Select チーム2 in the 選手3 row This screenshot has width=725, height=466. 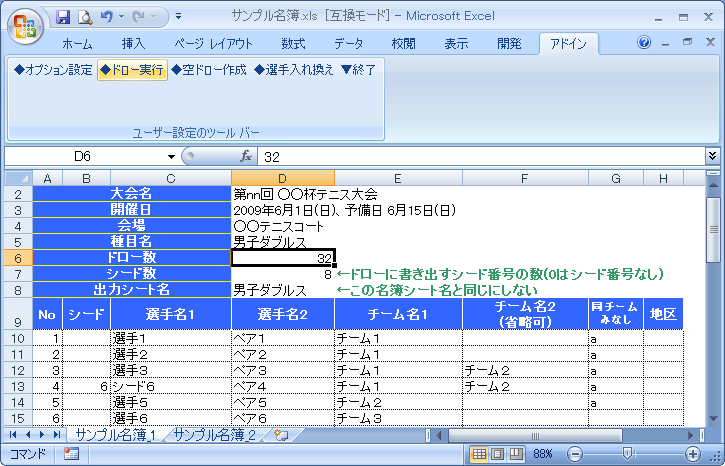(x=525, y=370)
